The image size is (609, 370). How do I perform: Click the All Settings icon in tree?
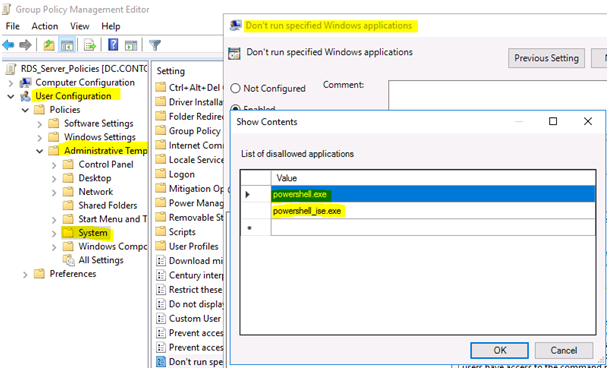point(69,260)
